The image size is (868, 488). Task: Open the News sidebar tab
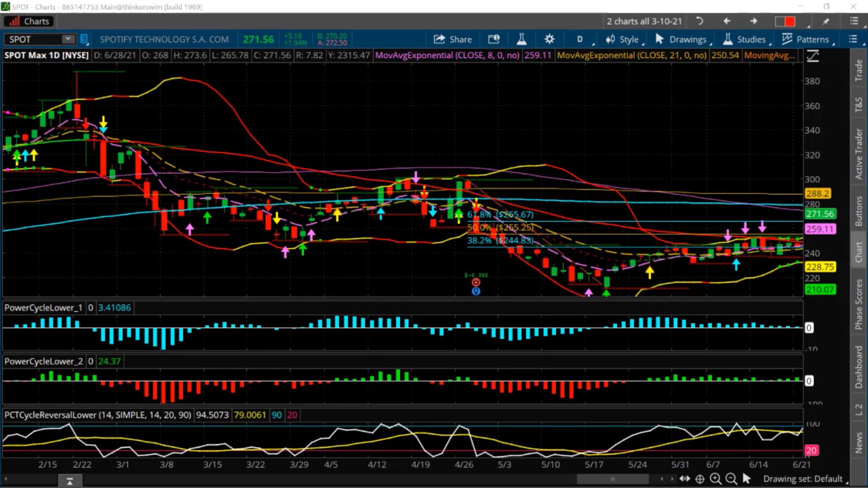point(859,443)
